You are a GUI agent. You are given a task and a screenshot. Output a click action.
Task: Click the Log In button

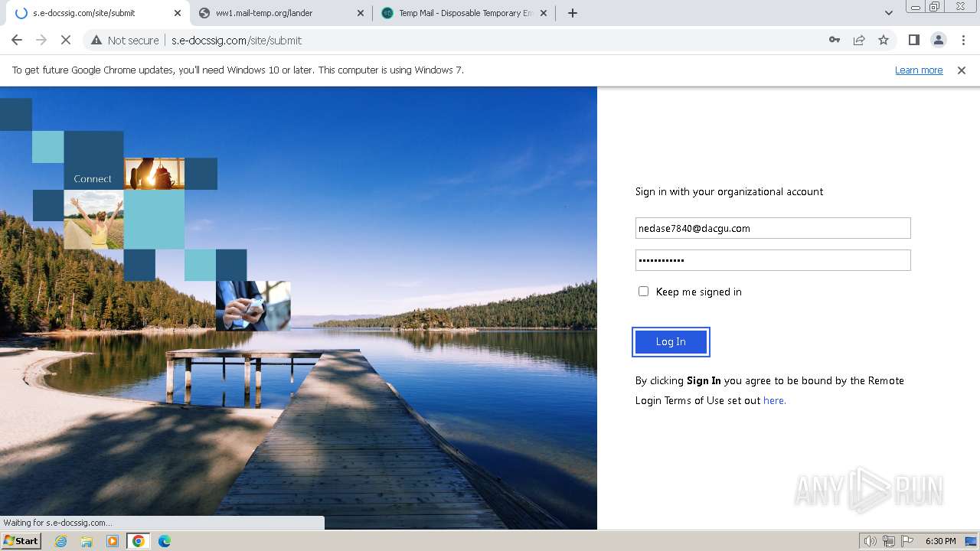pyautogui.click(x=671, y=342)
